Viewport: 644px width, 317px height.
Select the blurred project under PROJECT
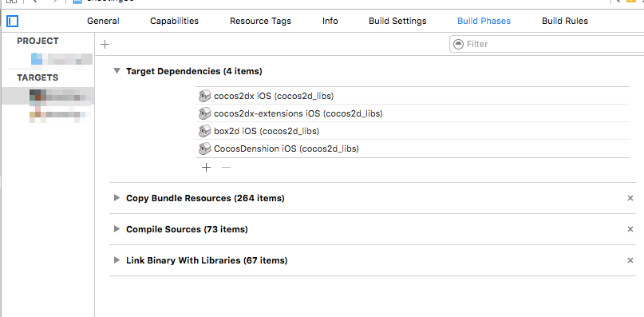pyautogui.click(x=61, y=59)
